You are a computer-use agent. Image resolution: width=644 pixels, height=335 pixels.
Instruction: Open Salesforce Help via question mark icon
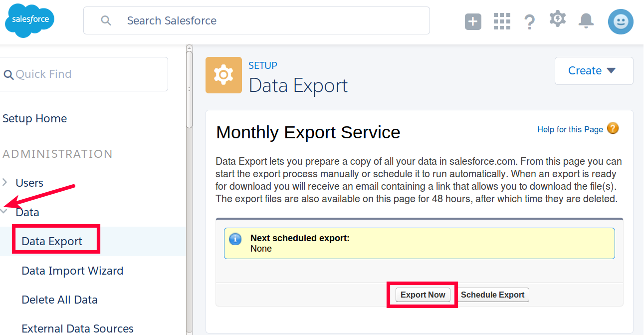coord(529,21)
